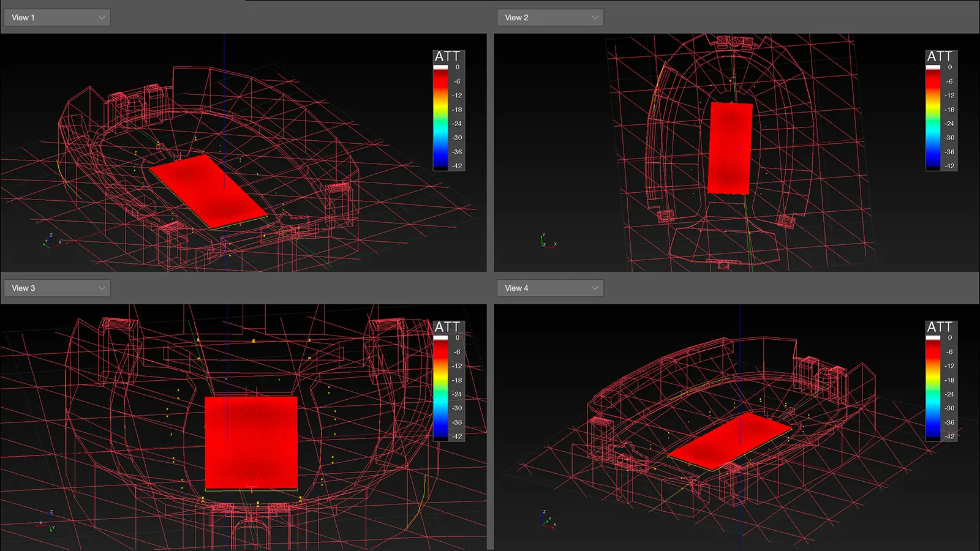Image resolution: width=980 pixels, height=551 pixels.
Task: Select the axis orientation gizmo in View 4
Action: click(x=544, y=519)
